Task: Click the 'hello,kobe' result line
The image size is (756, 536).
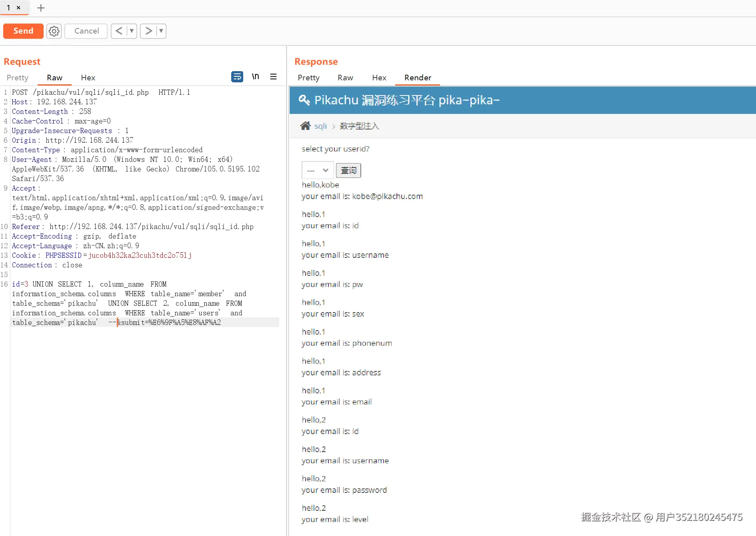Action: coord(320,185)
